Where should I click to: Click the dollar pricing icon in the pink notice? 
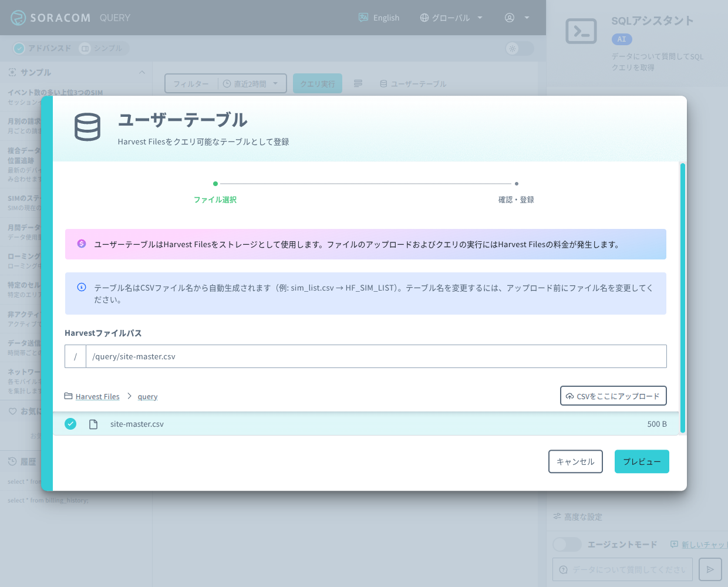(82, 244)
